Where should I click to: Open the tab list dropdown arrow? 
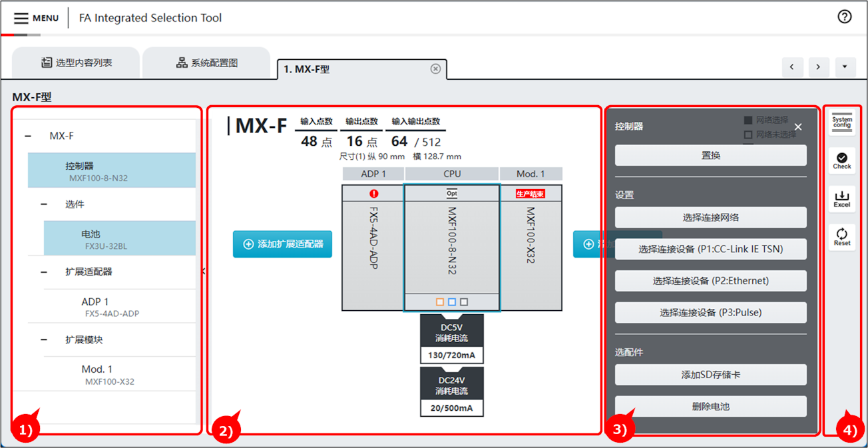click(x=845, y=67)
